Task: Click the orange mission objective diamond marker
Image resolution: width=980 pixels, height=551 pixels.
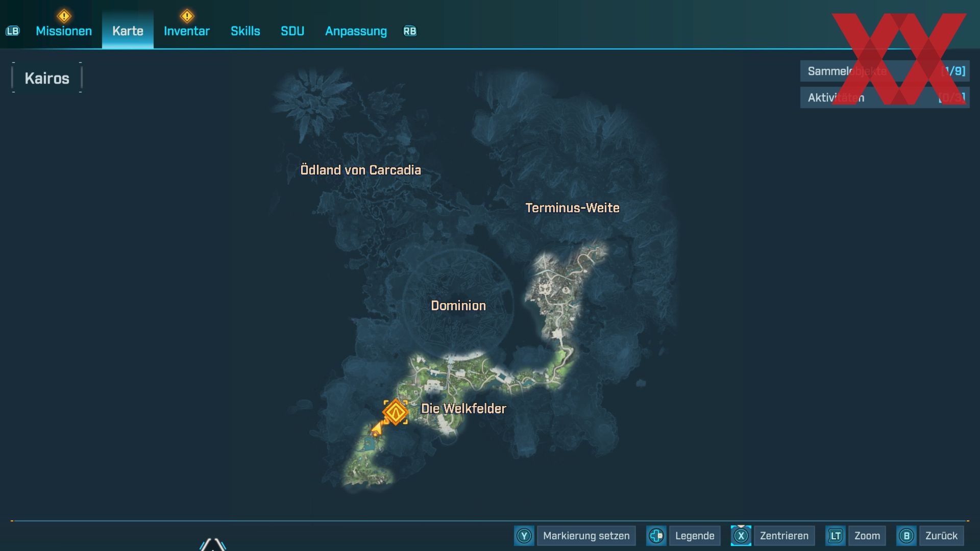Action: click(x=396, y=412)
